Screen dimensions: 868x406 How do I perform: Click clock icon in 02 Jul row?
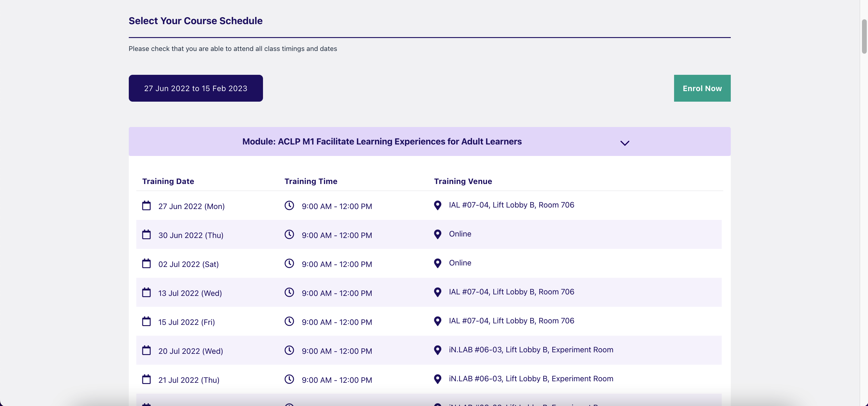coord(289,263)
